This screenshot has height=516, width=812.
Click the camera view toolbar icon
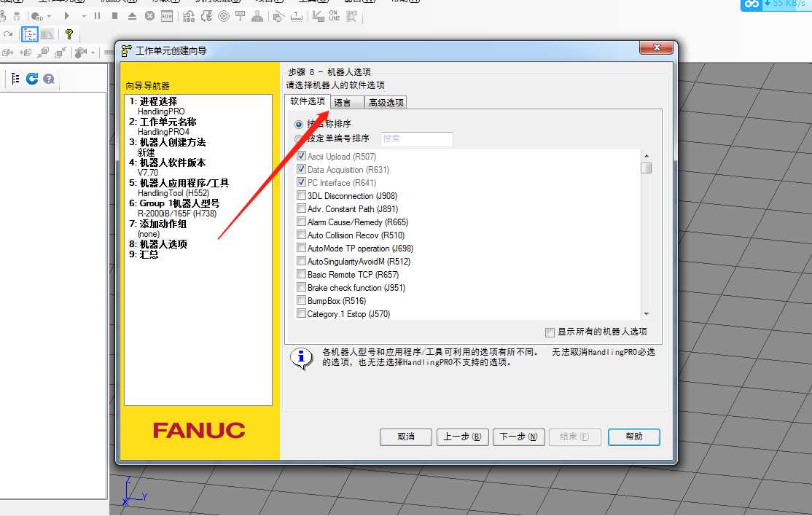click(x=81, y=52)
